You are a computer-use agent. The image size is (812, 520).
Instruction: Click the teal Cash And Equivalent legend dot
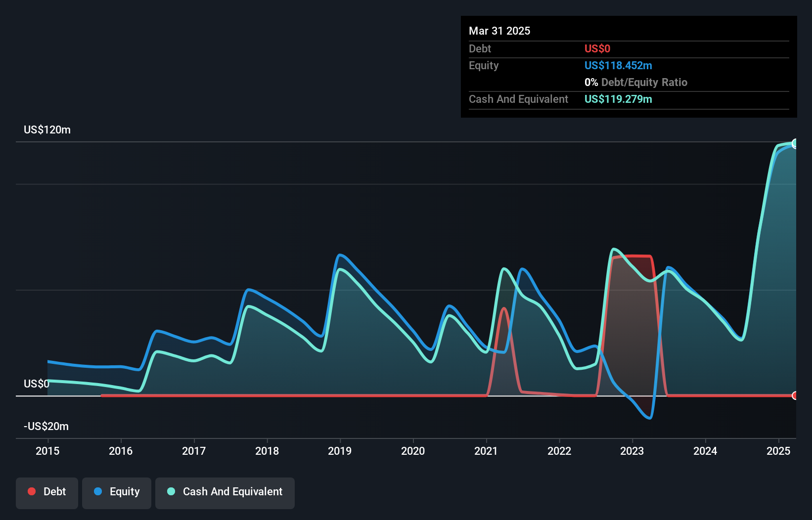tap(171, 491)
